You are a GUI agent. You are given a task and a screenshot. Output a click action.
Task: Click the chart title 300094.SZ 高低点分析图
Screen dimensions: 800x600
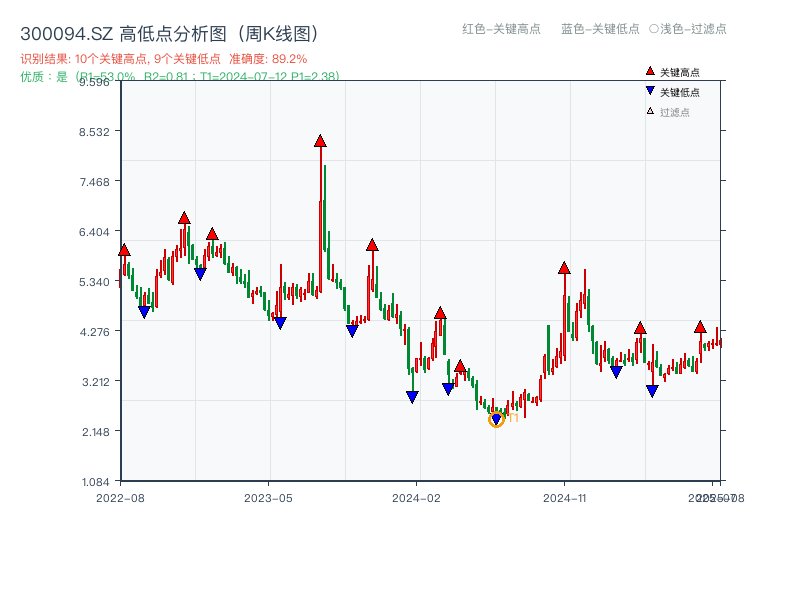pyautogui.click(x=170, y=34)
